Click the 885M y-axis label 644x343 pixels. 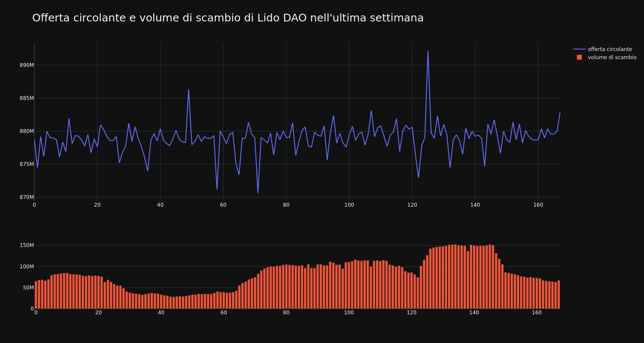[27, 98]
